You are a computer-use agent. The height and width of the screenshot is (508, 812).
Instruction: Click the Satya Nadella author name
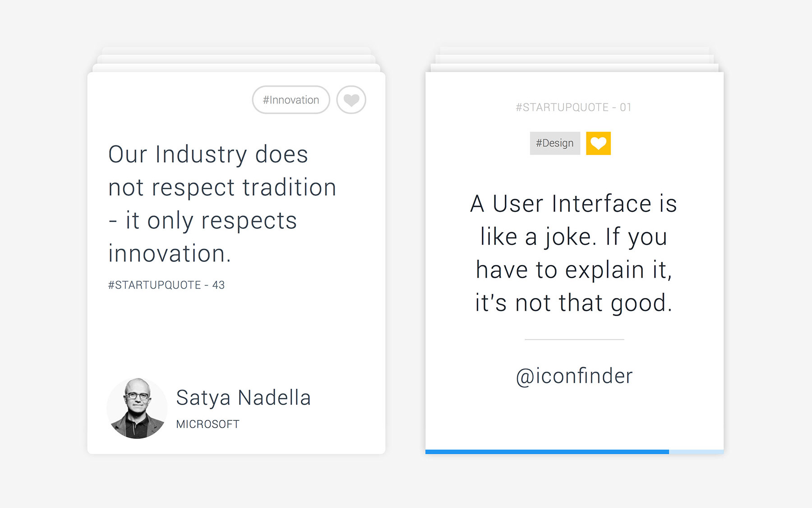pos(244,397)
